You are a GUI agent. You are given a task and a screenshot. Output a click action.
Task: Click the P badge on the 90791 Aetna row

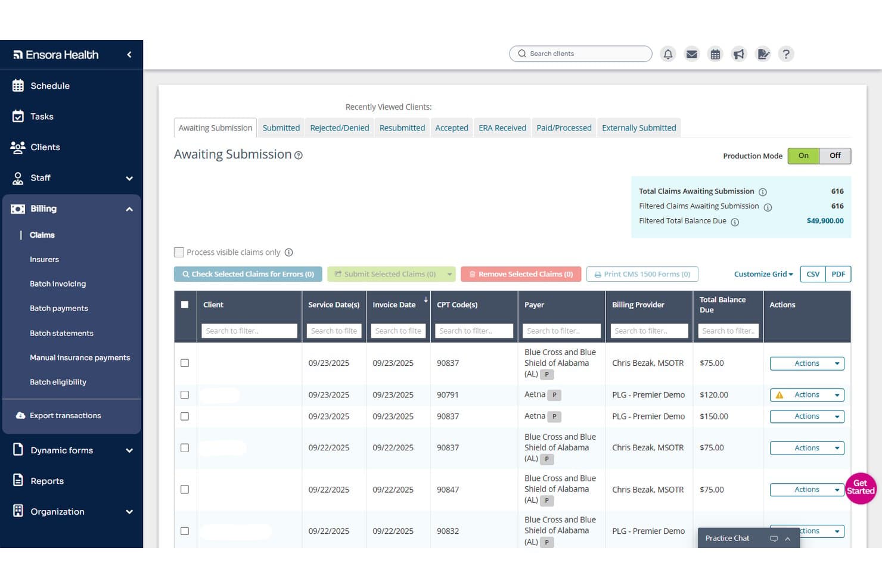click(x=555, y=395)
